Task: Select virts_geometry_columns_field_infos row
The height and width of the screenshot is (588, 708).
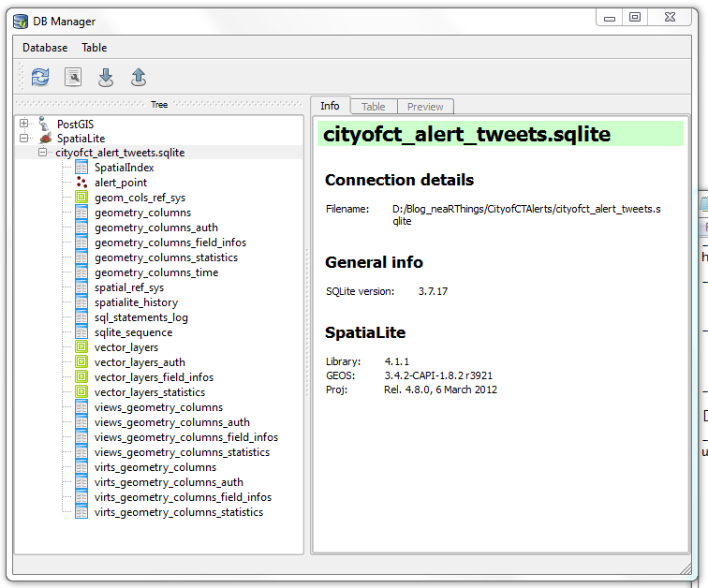Action: click(x=183, y=497)
